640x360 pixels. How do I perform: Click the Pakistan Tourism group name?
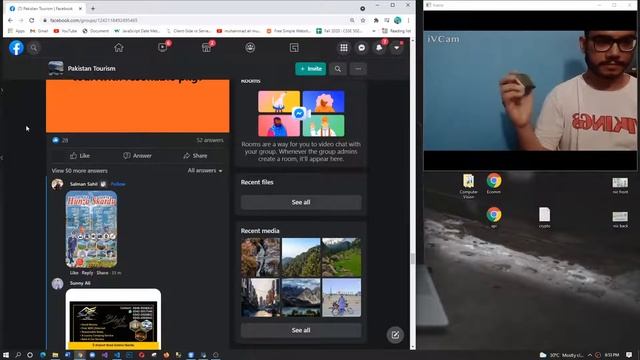tap(91, 69)
